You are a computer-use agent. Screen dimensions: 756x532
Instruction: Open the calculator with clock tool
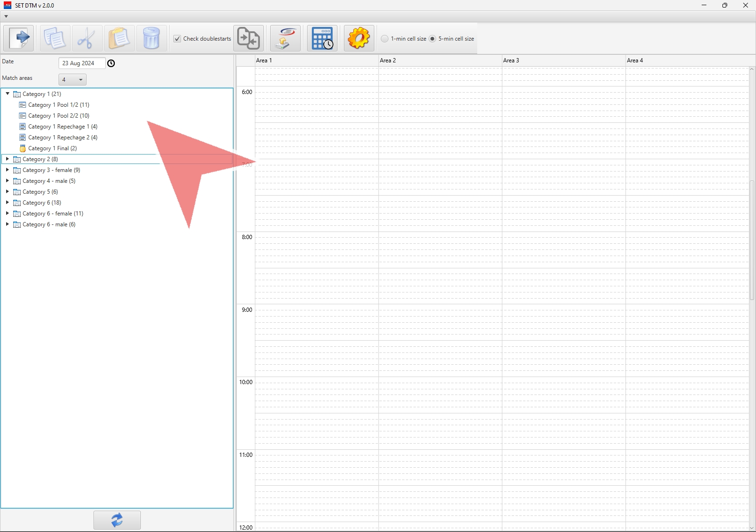pyautogui.click(x=322, y=38)
